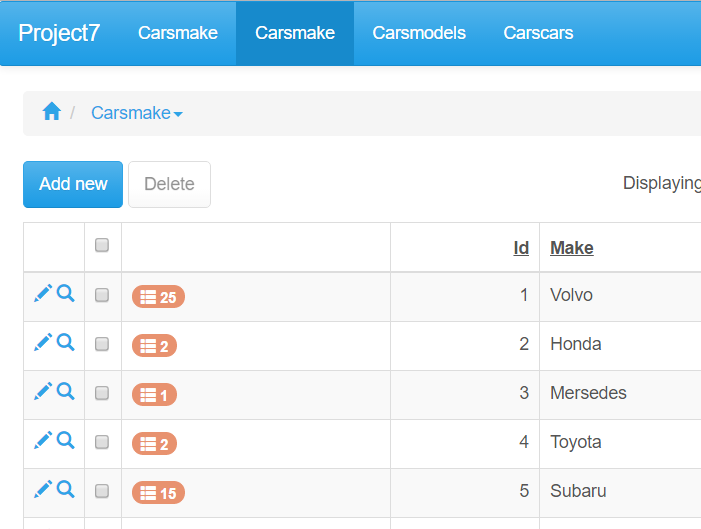Expand the Carsmake breadcrumb dropdown
This screenshot has height=529, width=701.
click(137, 113)
